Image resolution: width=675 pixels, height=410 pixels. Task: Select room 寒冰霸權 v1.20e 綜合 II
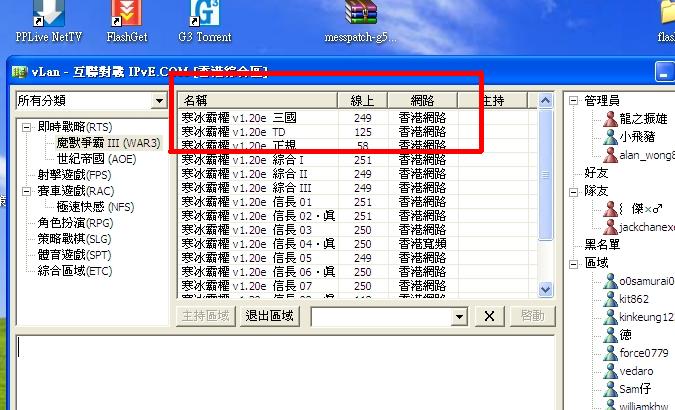(357, 174)
